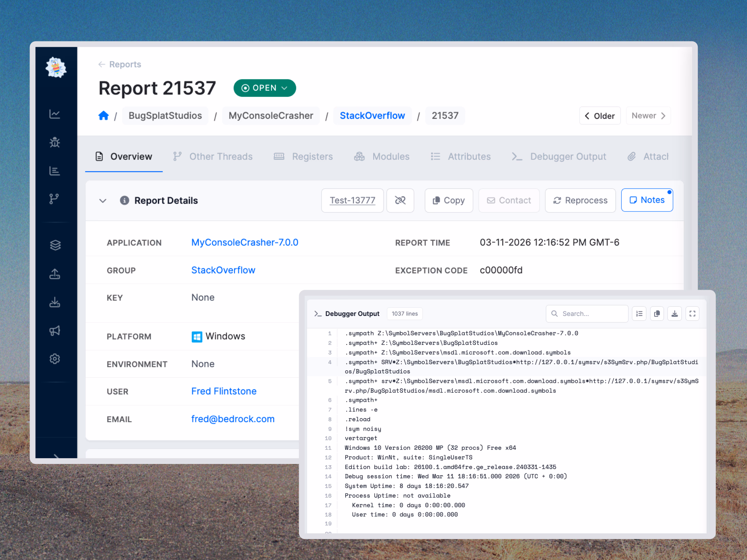Image resolution: width=747 pixels, height=560 pixels.
Task: Click the unlink issue icon button
Action: (400, 200)
